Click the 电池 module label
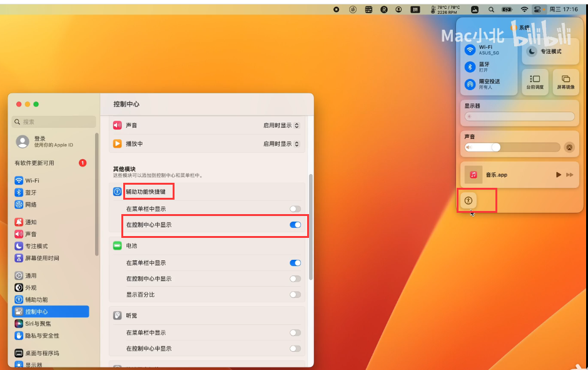588x370 pixels. click(x=131, y=246)
